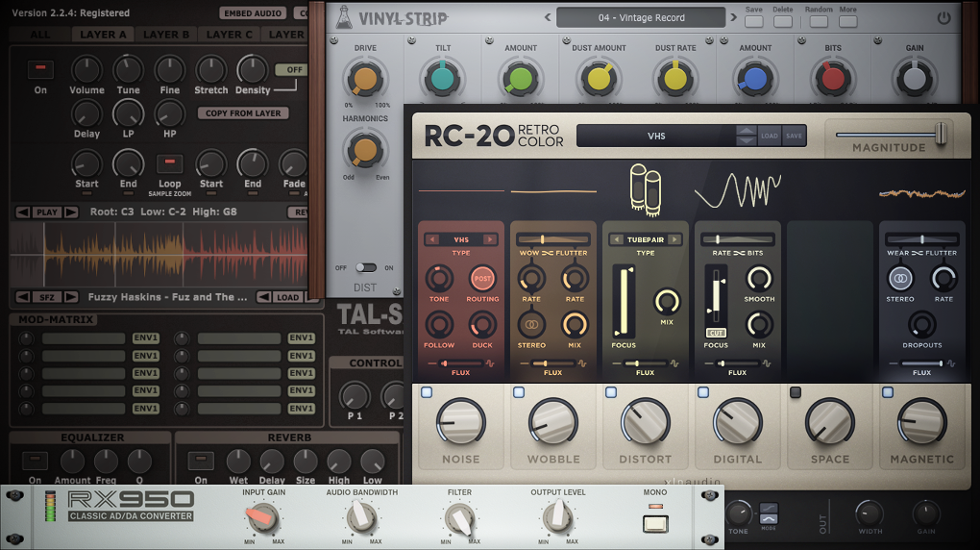
Task: Click the large MAGNETIC knob
Action: (x=922, y=422)
